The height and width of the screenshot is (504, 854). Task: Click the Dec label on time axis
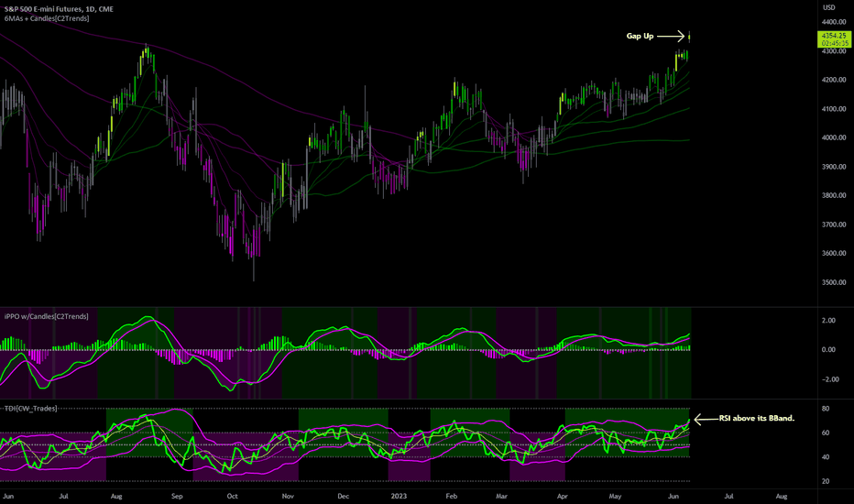click(343, 497)
